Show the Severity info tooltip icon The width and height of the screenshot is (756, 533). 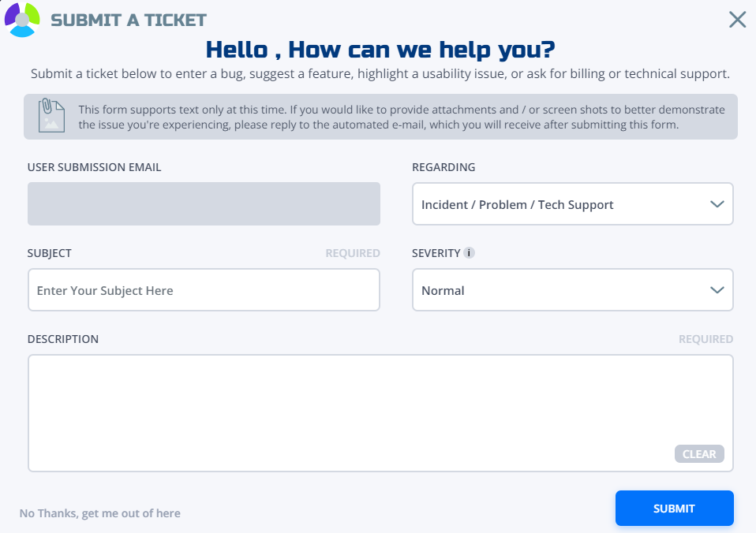(469, 252)
